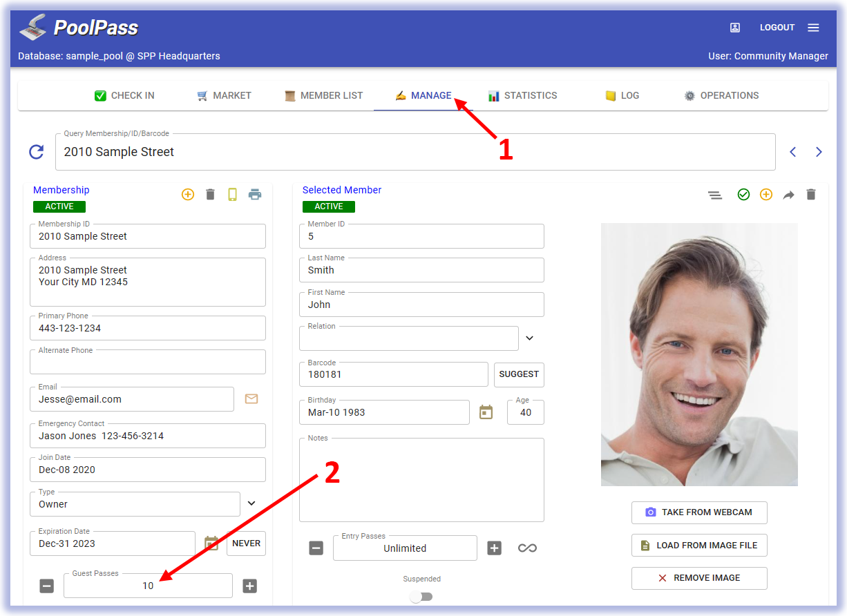This screenshot has height=616, width=847.
Task: Increase Guest Passes plus button
Action: [249, 586]
